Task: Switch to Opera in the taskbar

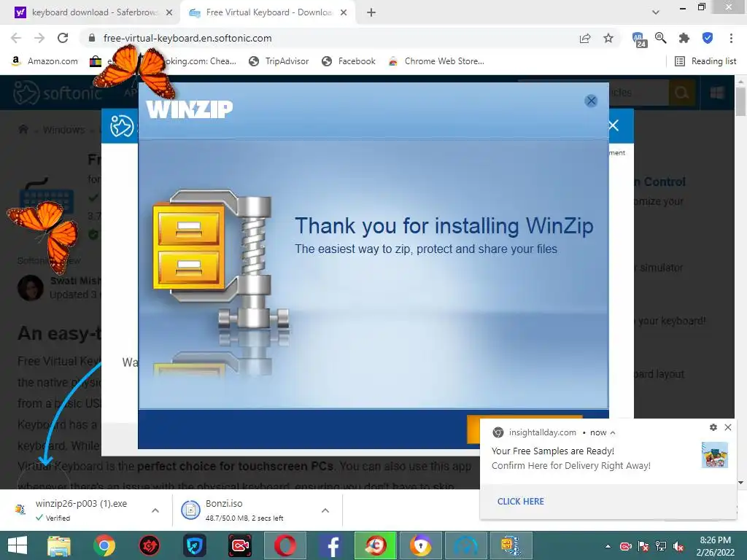Action: [x=285, y=545]
